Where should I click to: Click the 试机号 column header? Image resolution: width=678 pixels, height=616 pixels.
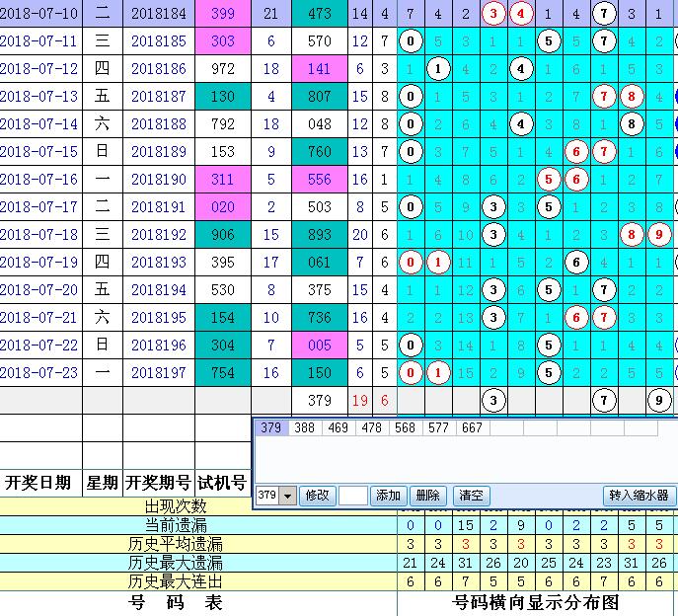tap(222, 483)
